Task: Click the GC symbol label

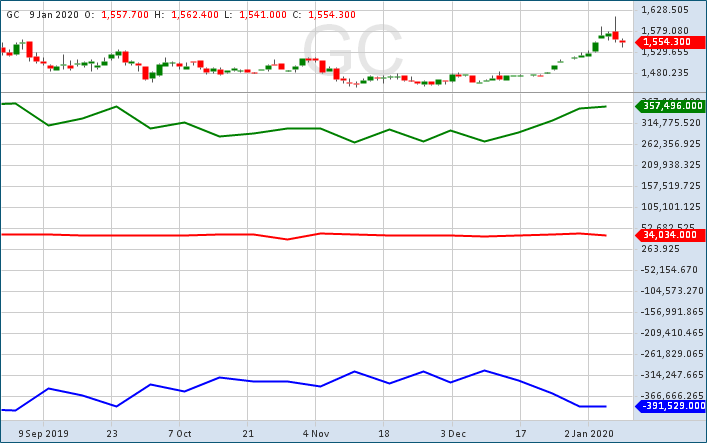Action: pyautogui.click(x=13, y=15)
